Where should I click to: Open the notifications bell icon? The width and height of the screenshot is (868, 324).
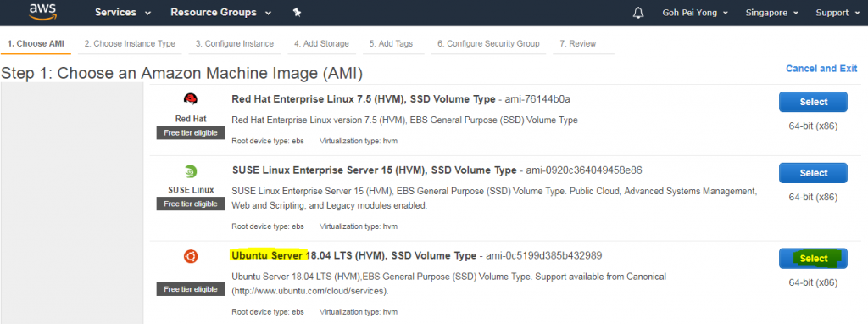pos(638,13)
